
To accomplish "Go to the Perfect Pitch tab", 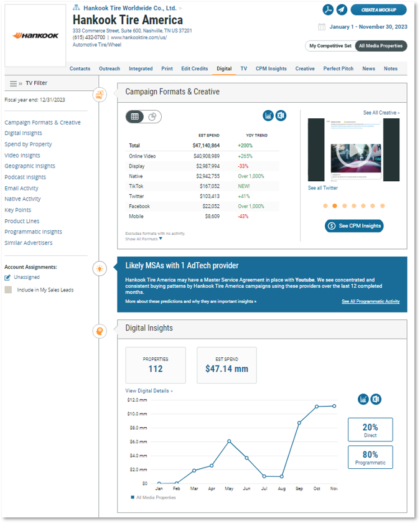I will pyautogui.click(x=338, y=68).
